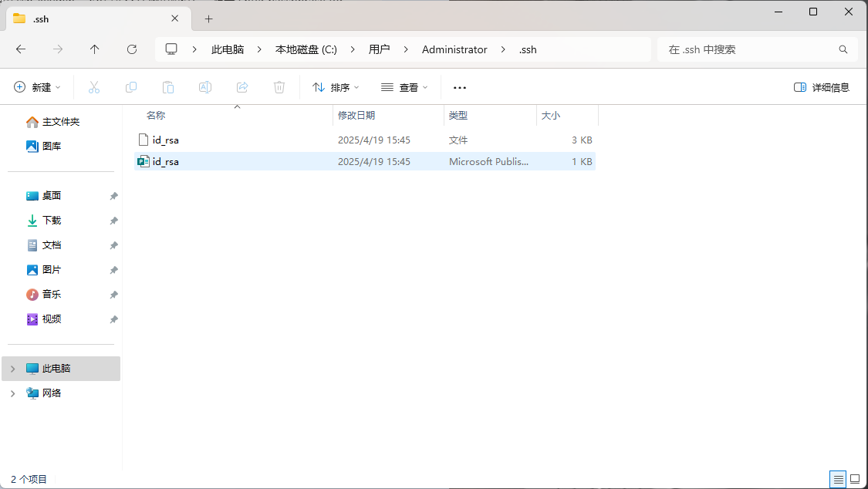This screenshot has height=489, width=868.
Task: Unpin 文档 using its pin icon
Action: [113, 245]
